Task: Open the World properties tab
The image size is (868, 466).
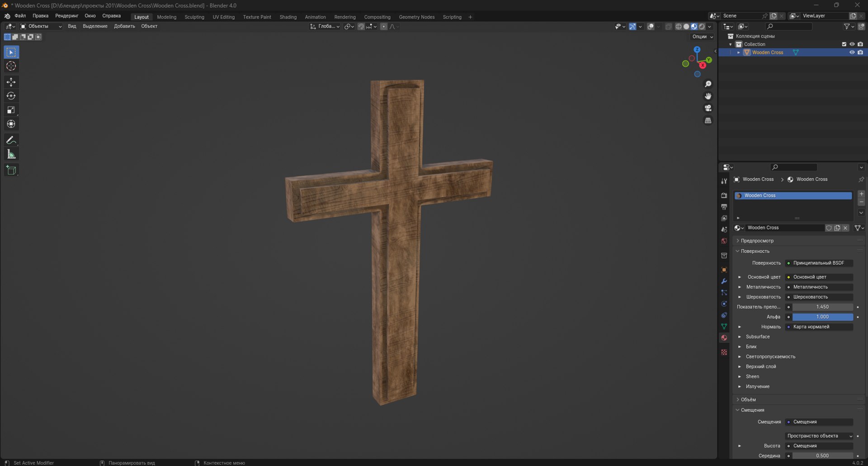Action: coord(724,241)
